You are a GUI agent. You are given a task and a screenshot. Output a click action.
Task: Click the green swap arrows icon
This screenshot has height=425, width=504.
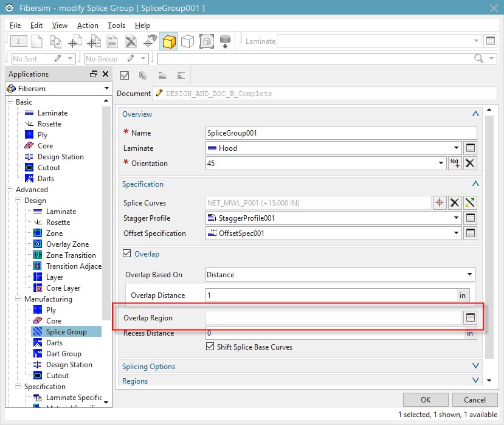(x=470, y=203)
